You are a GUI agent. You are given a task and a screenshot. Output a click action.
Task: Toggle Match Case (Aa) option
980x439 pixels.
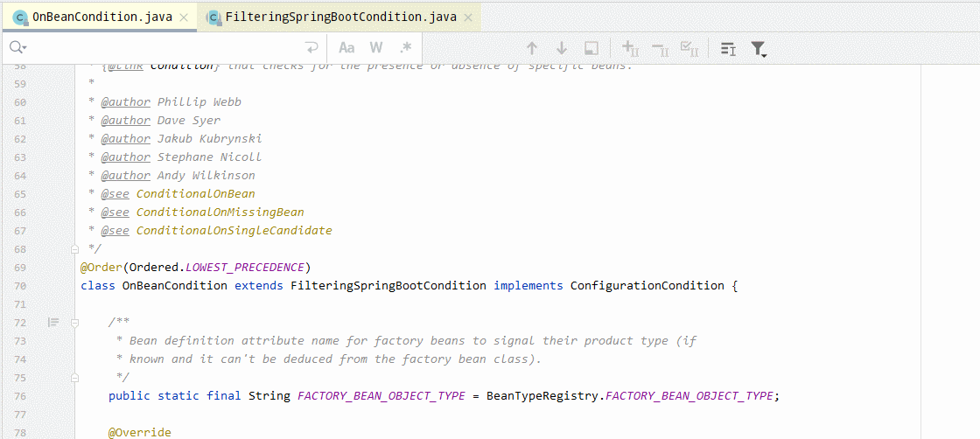click(346, 48)
